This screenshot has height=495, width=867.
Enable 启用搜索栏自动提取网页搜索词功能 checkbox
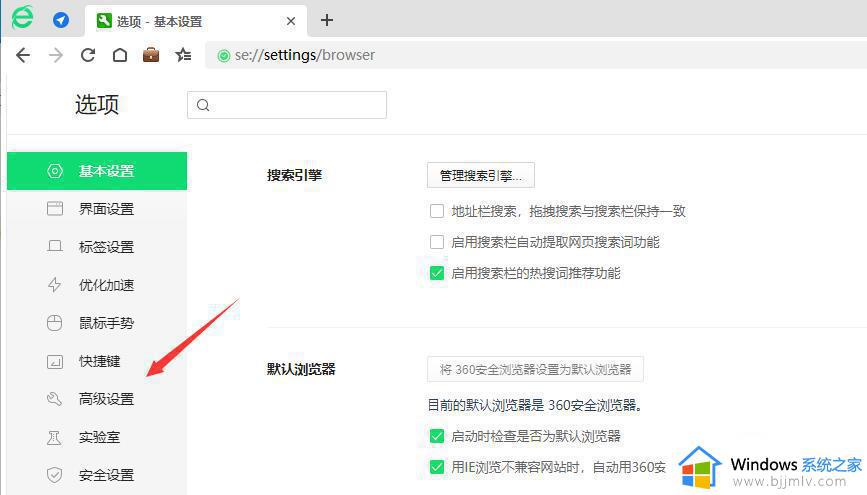click(x=437, y=242)
